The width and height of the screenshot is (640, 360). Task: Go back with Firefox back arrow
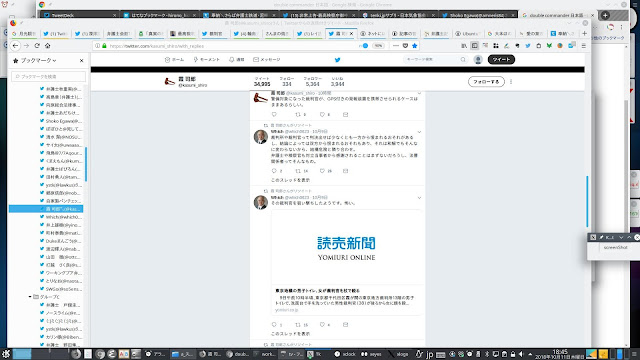click(16, 46)
